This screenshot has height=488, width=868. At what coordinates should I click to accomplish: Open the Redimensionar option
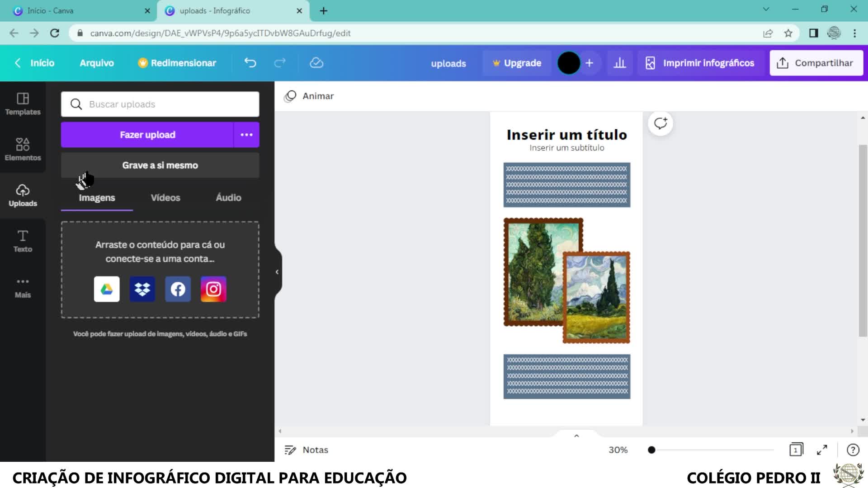click(x=177, y=63)
